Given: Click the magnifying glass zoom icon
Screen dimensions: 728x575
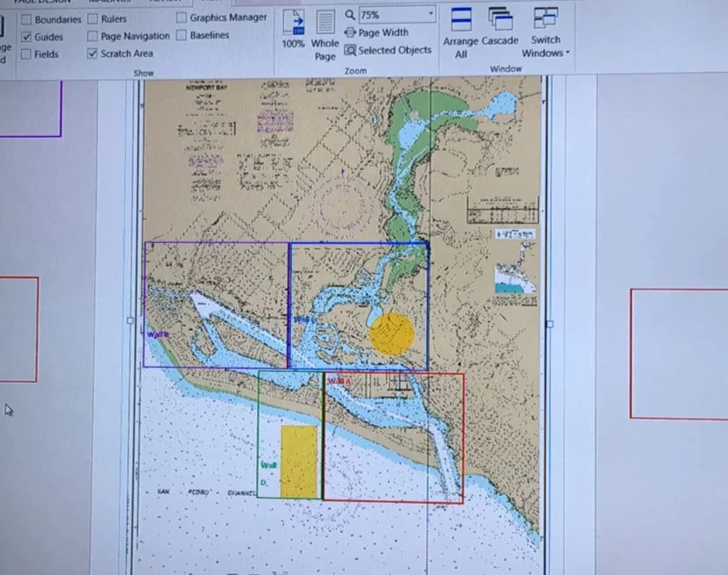Looking at the screenshot, I should [x=350, y=14].
